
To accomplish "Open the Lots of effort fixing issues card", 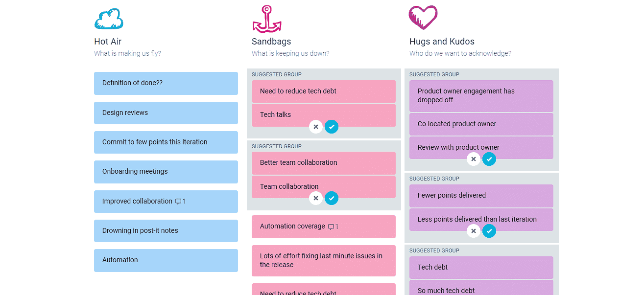I will click(x=324, y=260).
